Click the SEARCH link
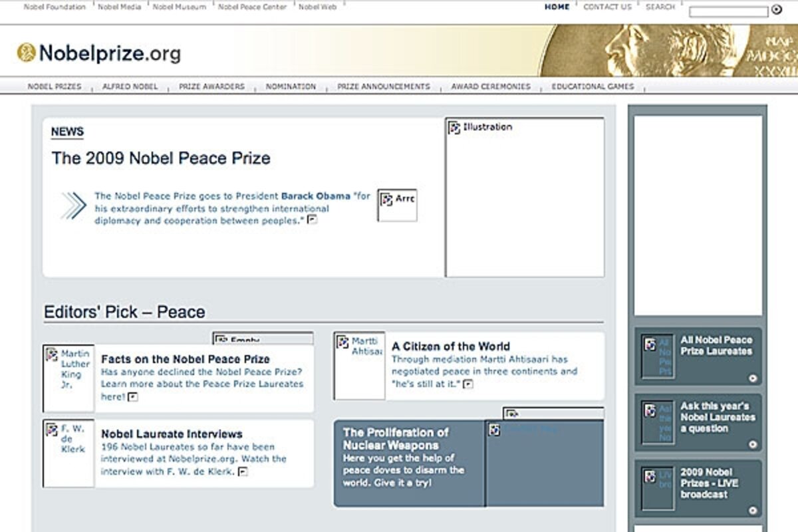798x532 pixels. tap(660, 7)
